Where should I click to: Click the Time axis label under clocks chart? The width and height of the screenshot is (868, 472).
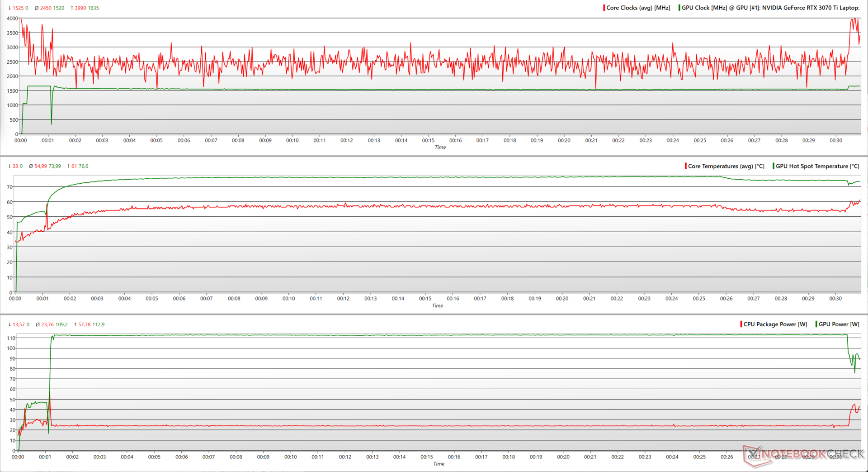440,147
